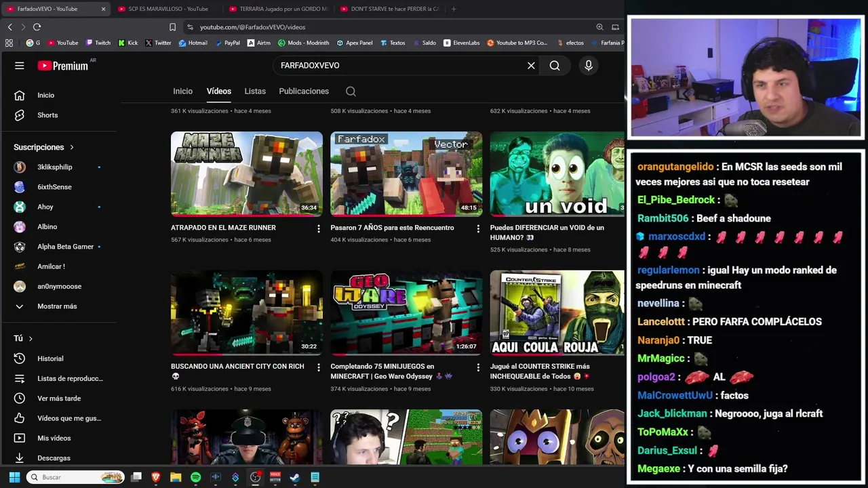Viewport: 868px width, 488px height.
Task: Open Spotify from the taskbar
Action: [x=196, y=477]
